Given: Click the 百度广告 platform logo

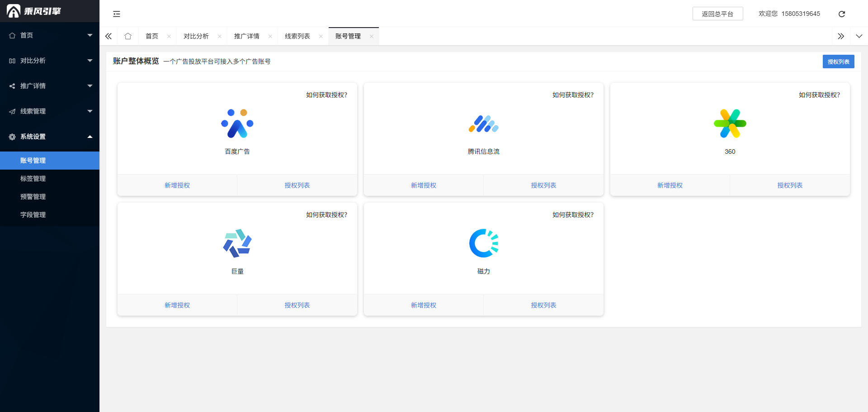Looking at the screenshot, I should point(237,123).
